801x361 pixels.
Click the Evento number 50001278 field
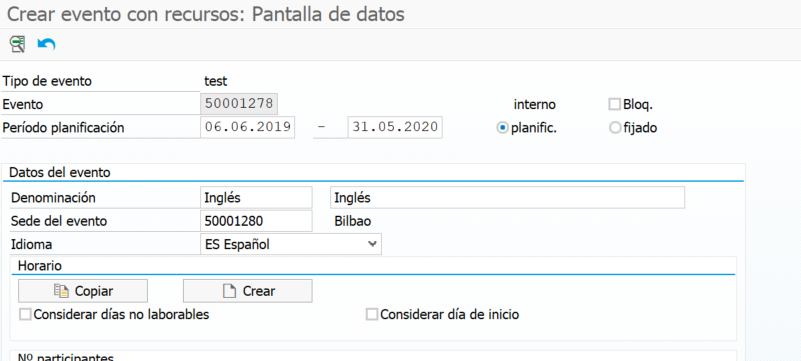(239, 104)
